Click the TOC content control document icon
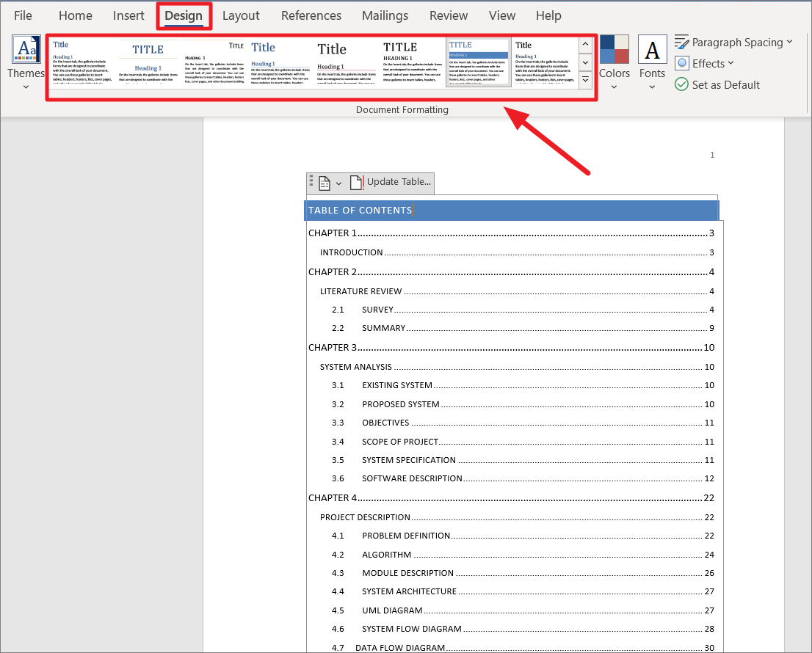Screen dimensions: 812x653 click(324, 183)
